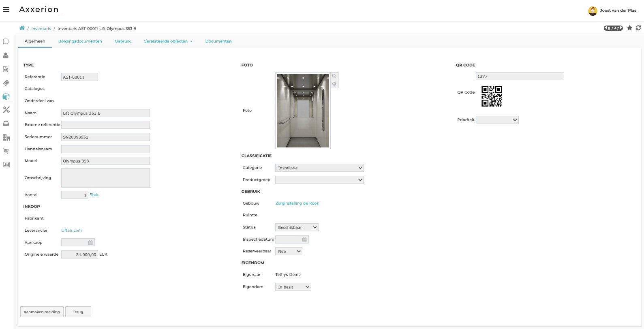Select the Algemeen tab

pyautogui.click(x=35, y=41)
